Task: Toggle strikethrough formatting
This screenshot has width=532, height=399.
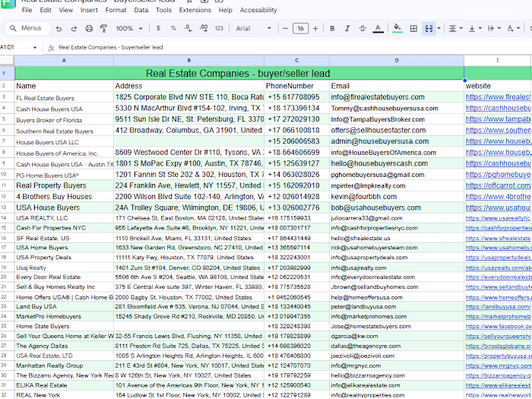Action: [x=363, y=29]
